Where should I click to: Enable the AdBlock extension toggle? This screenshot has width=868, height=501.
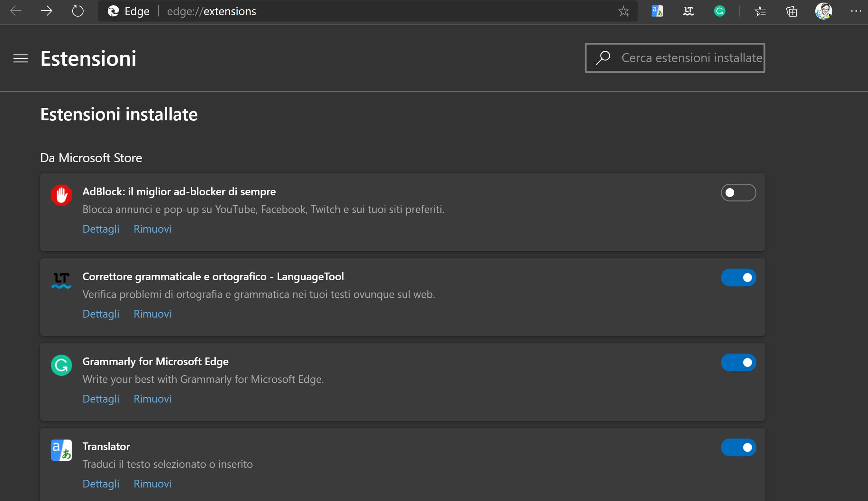pos(738,192)
